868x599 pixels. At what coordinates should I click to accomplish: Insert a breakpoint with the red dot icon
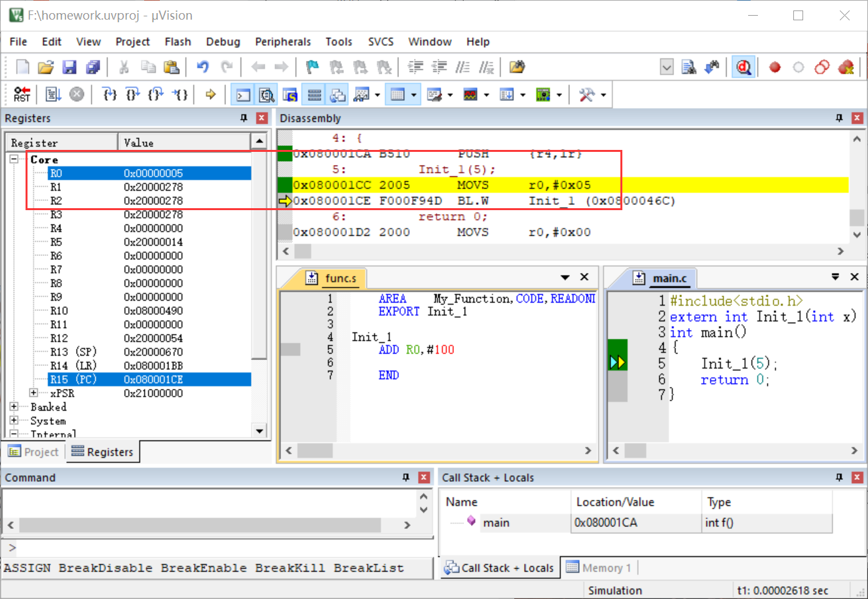click(x=775, y=67)
